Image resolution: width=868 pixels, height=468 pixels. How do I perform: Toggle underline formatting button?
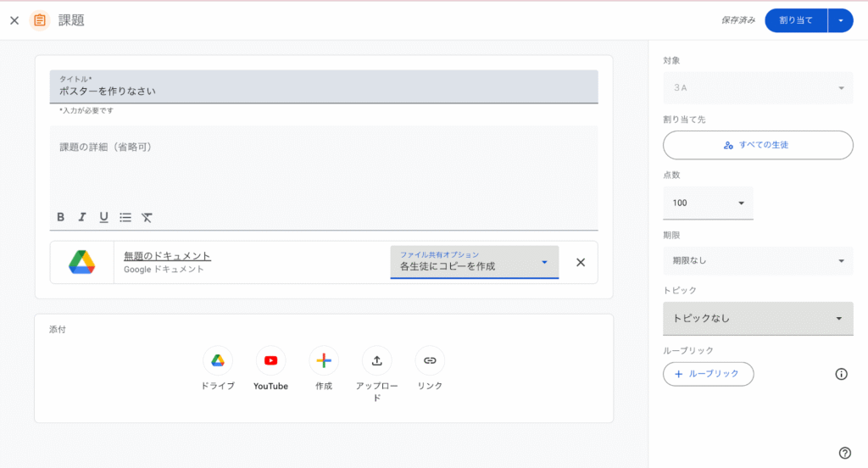(x=103, y=217)
